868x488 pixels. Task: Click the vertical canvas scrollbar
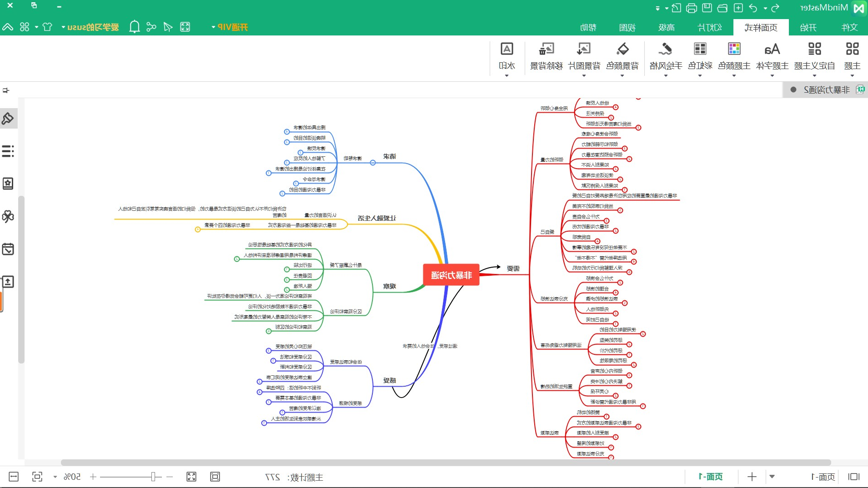point(21,279)
